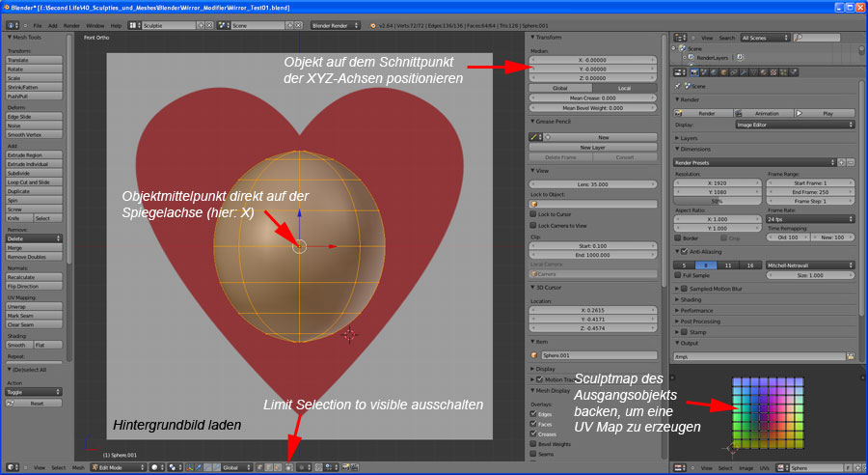This screenshot has height=475, width=868.
Task: Open the Mesh menu in 3D view header
Action: (76, 467)
